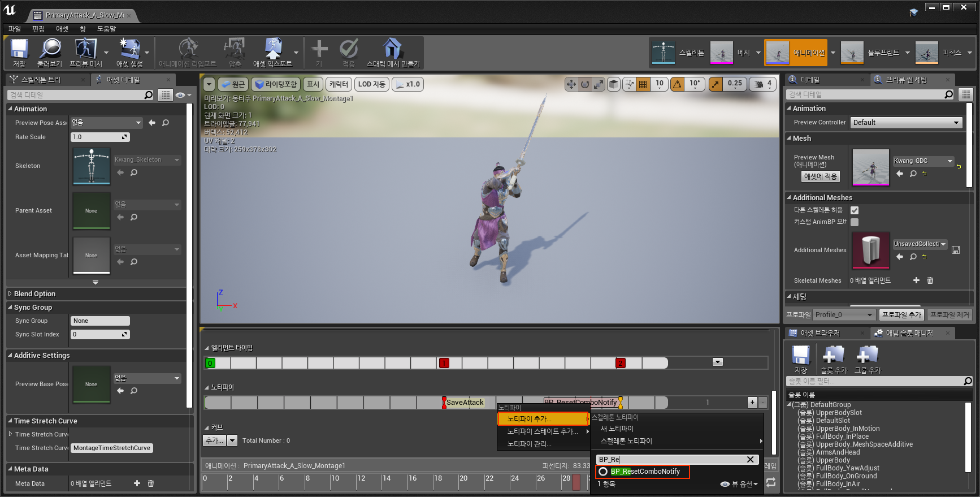Viewport: 980px width, 497px height.
Task: Toggle surface snapping icon in viewport
Action: click(x=629, y=84)
